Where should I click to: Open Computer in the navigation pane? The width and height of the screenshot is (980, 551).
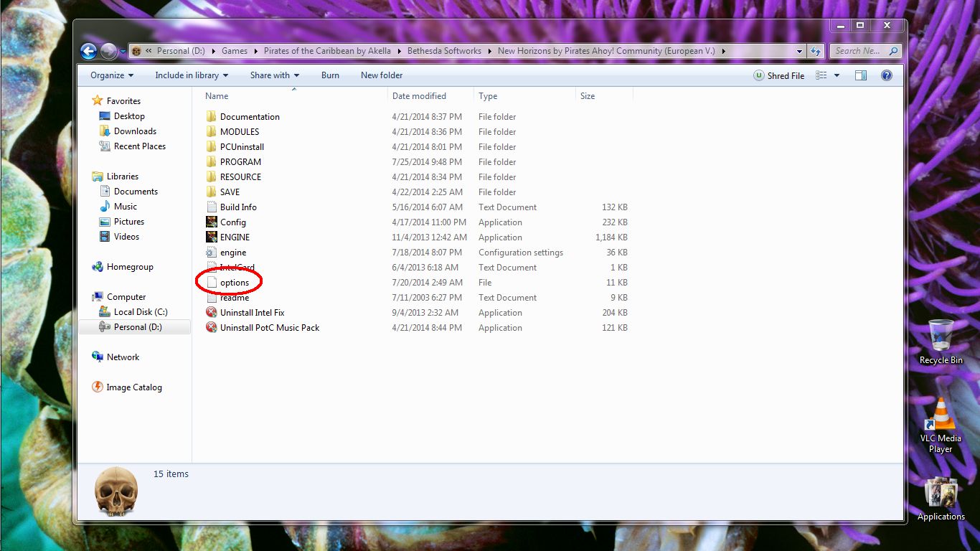(126, 297)
